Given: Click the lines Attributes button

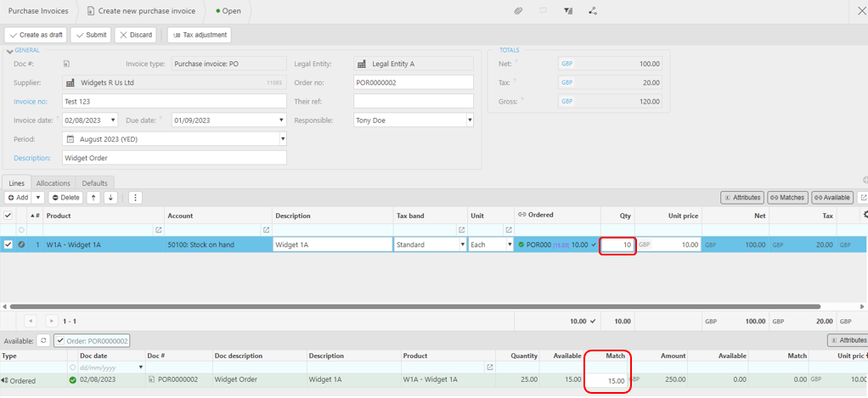Looking at the screenshot, I should [742, 198].
